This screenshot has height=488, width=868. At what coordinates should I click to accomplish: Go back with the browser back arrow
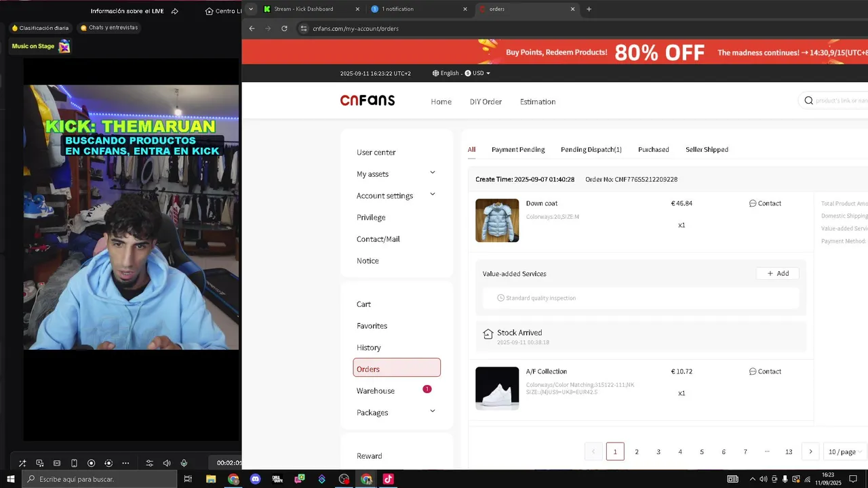(252, 28)
